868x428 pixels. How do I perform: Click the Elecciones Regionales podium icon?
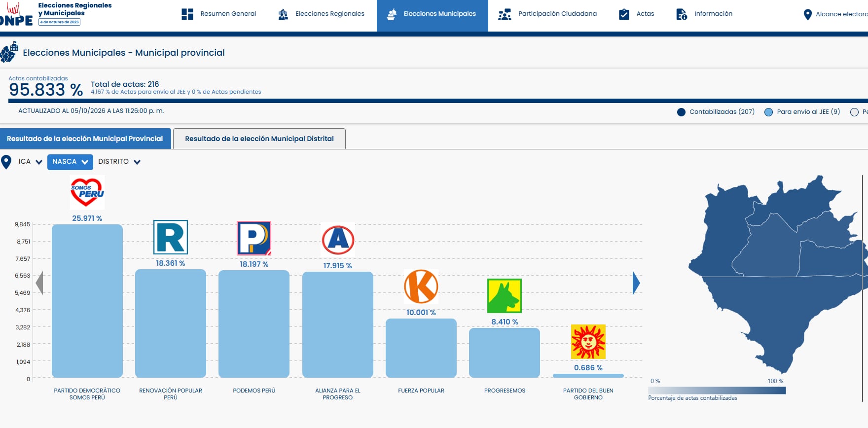(283, 14)
